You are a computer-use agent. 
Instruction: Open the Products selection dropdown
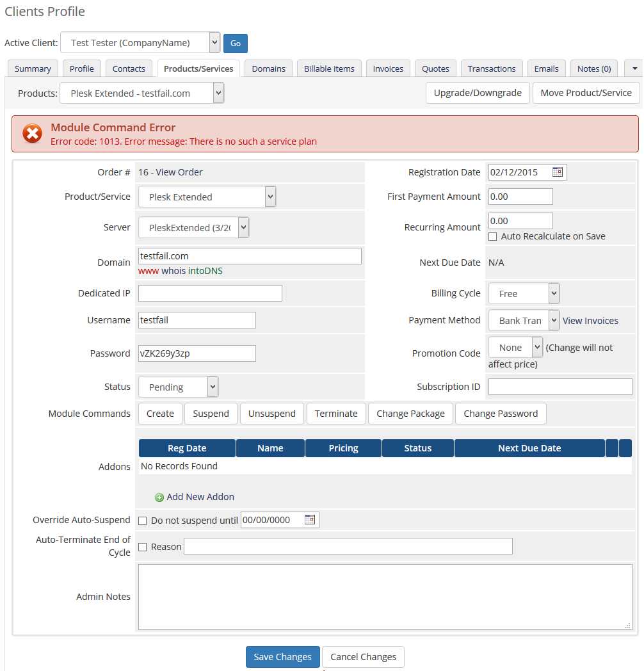(x=141, y=93)
